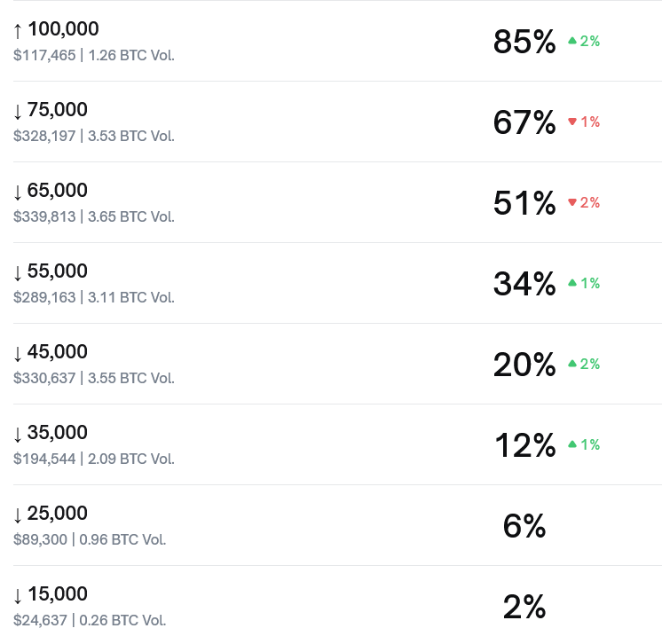Click the 85% probability value
Screen dimensions: 662x644
524,42
